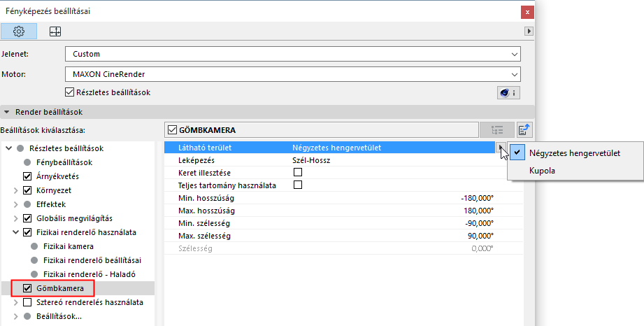Toggle Fizikai renderelő használata checkbox

[x=27, y=232]
